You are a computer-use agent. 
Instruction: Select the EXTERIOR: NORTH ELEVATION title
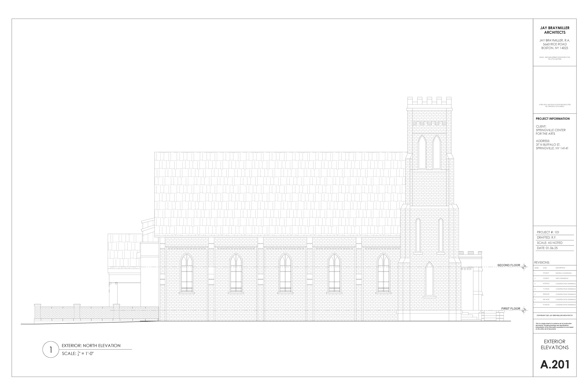(x=91, y=345)
